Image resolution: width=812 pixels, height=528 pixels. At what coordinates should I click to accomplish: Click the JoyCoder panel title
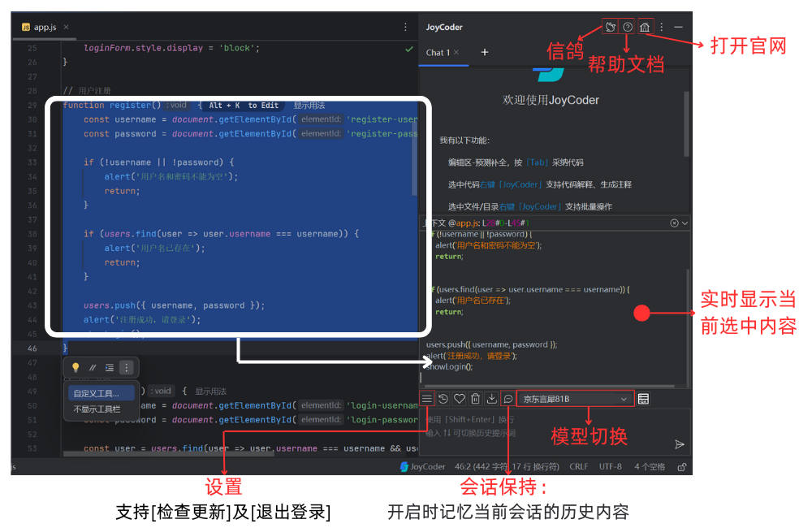(x=444, y=27)
